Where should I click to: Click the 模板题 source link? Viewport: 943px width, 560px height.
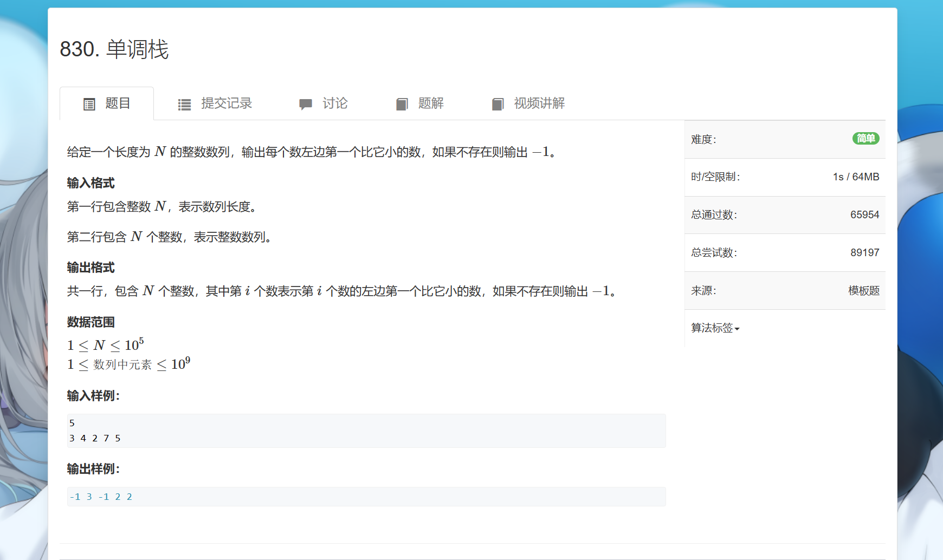pyautogui.click(x=863, y=291)
